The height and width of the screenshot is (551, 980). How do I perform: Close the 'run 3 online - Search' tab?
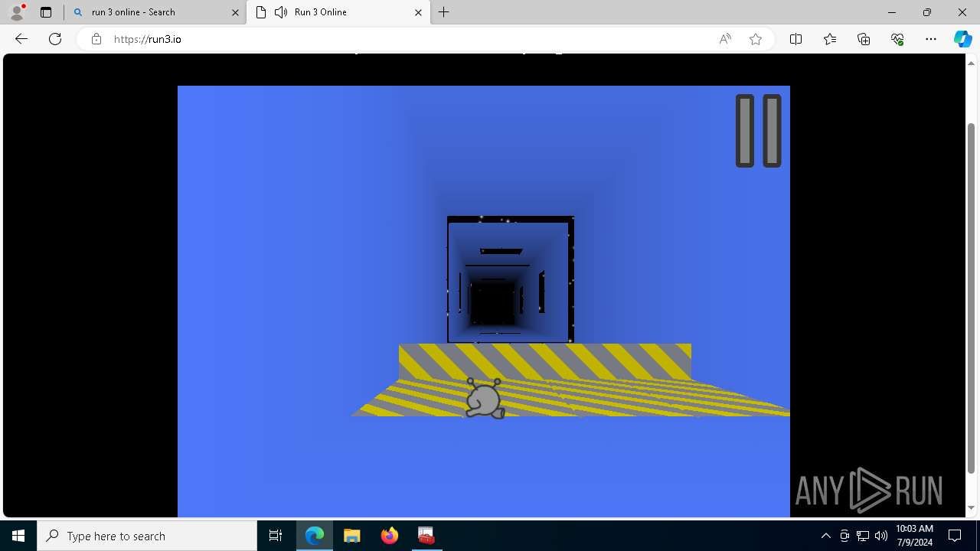click(x=235, y=12)
